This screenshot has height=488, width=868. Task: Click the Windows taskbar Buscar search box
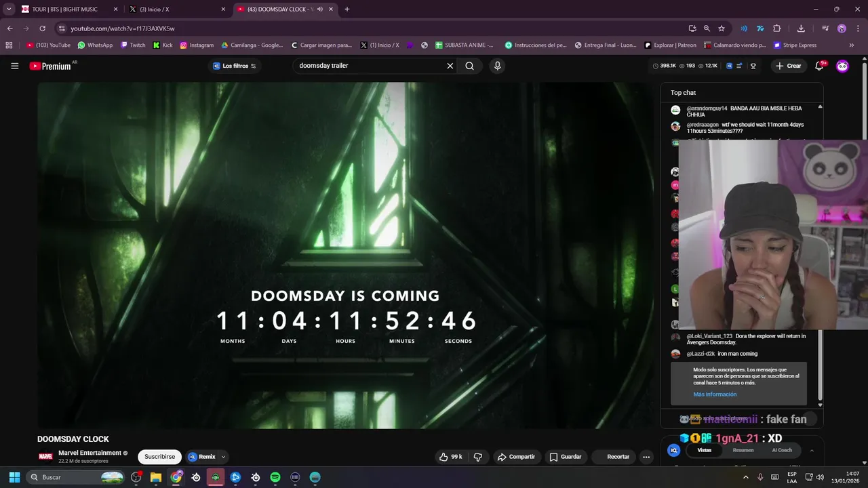[77, 477]
